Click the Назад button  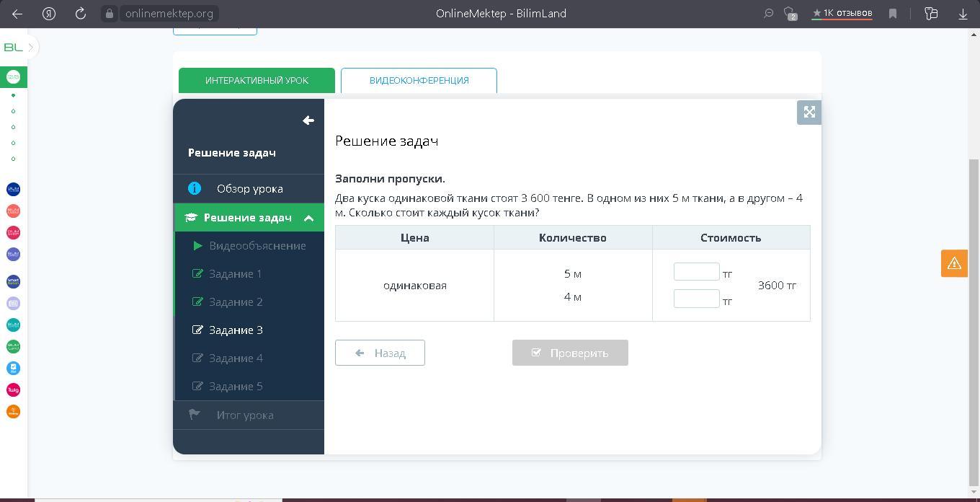(380, 353)
